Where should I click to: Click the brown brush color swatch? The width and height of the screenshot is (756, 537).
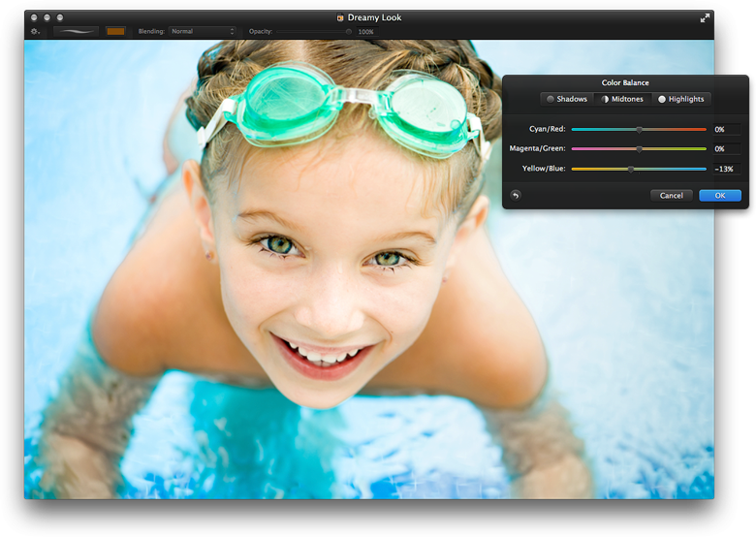(115, 31)
